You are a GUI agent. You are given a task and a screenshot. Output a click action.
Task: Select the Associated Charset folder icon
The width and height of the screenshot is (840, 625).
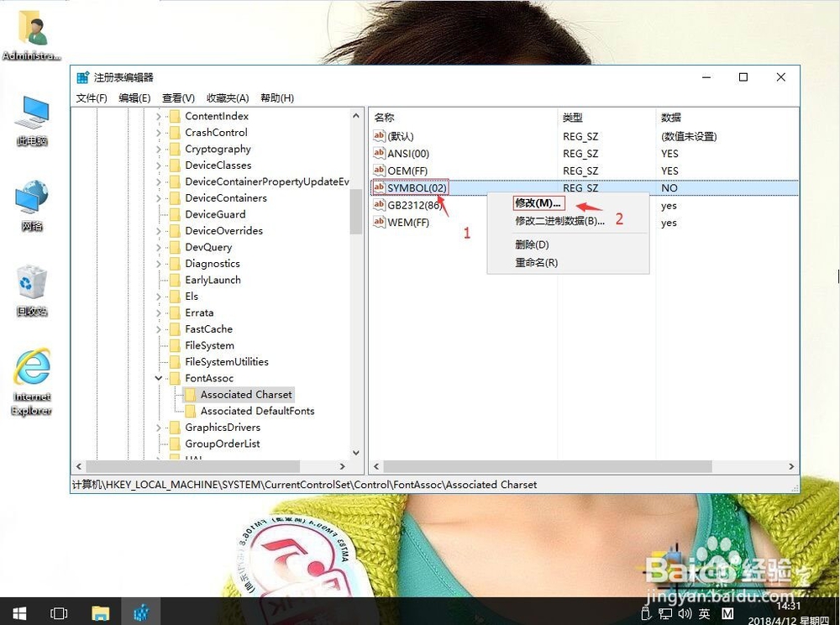[x=190, y=395]
